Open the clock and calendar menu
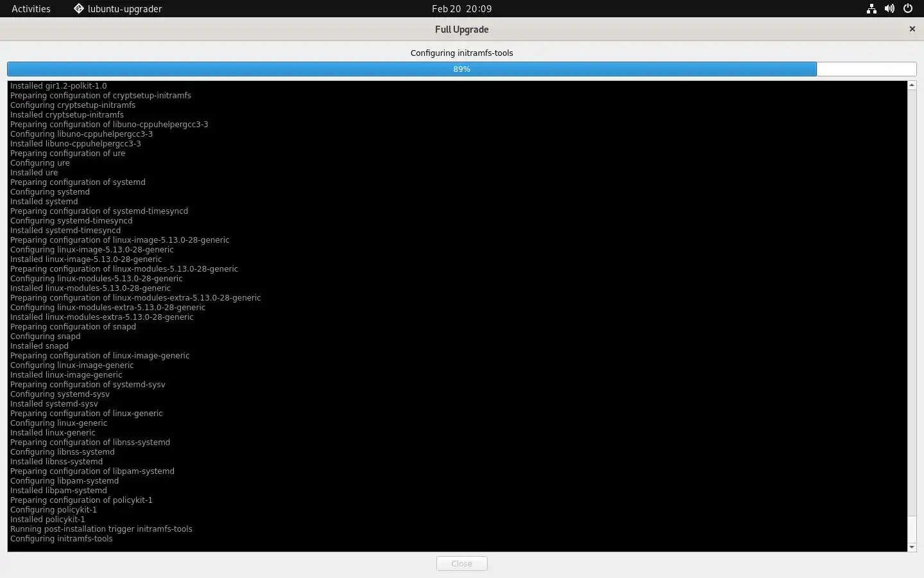The image size is (924, 578). [461, 8]
